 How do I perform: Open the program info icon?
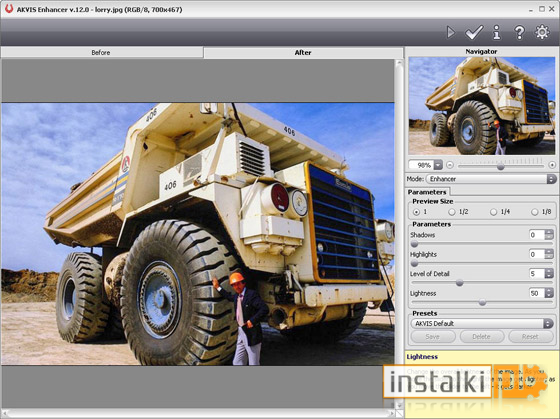pyautogui.click(x=496, y=32)
